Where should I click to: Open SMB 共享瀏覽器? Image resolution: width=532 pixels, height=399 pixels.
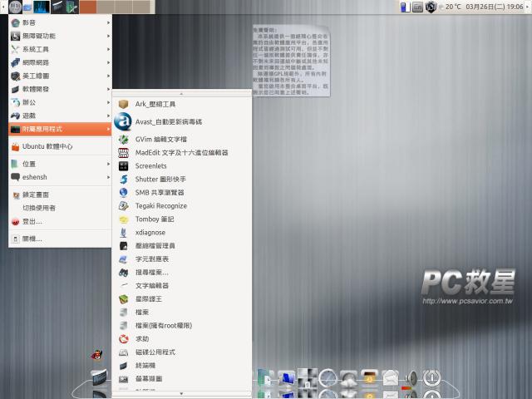click(x=160, y=192)
